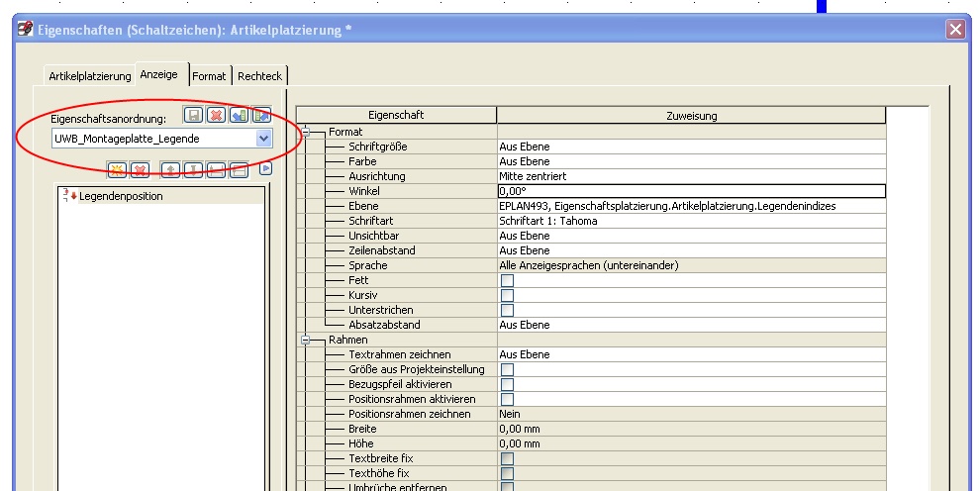Delete the Eigenschaftsanordnung scheme (red X beside save)
The width and height of the screenshot is (980, 491).
click(x=216, y=115)
